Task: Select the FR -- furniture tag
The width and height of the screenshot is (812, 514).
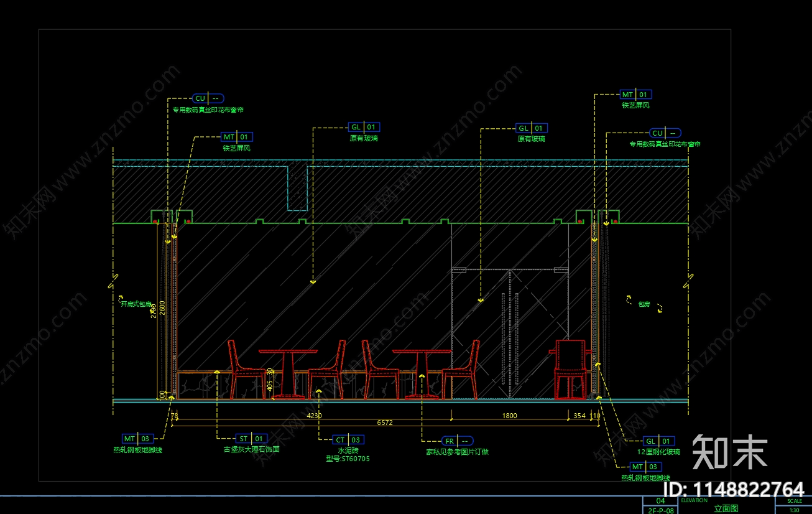Action: [x=458, y=441]
